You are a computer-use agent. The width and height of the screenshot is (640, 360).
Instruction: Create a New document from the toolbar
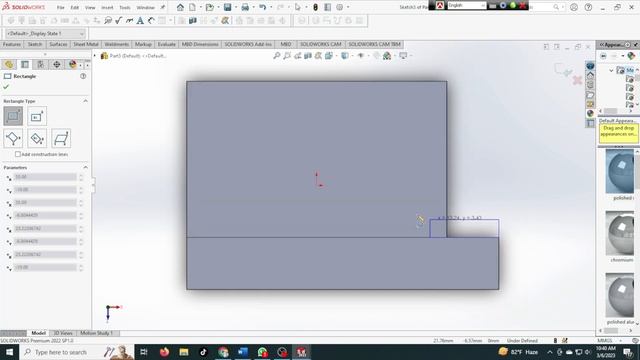point(192,7)
